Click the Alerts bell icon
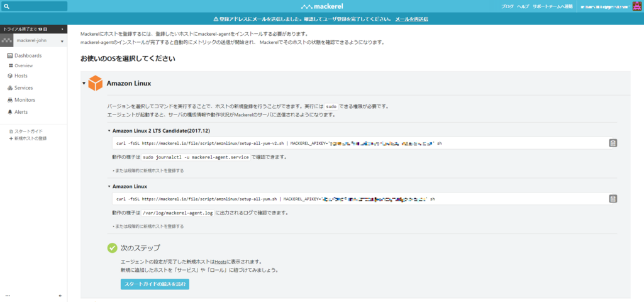The image size is (644, 302). coord(10,112)
